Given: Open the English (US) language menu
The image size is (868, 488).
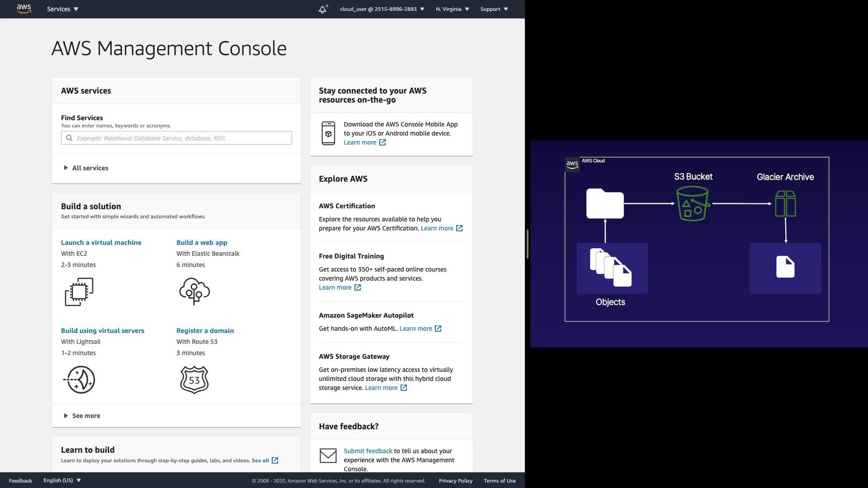Looking at the screenshot, I should 62,480.
